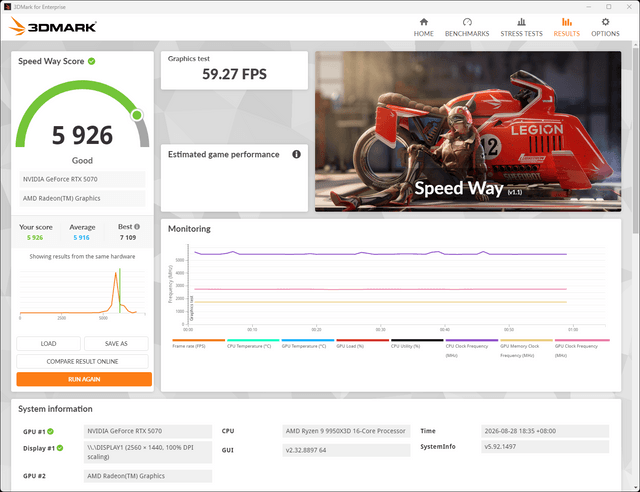The width and height of the screenshot is (640, 492).
Task: Click the score gauge indicator knob
Action: (137, 115)
